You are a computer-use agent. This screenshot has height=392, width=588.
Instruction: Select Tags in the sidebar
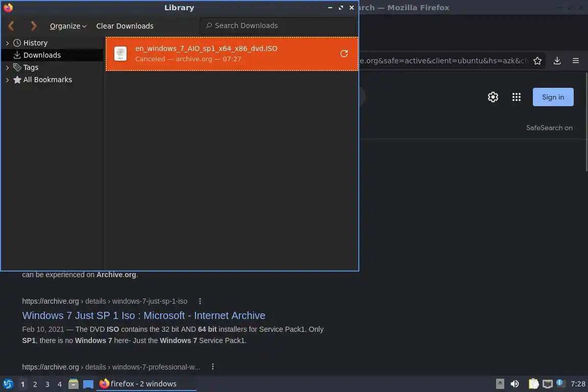pos(31,67)
